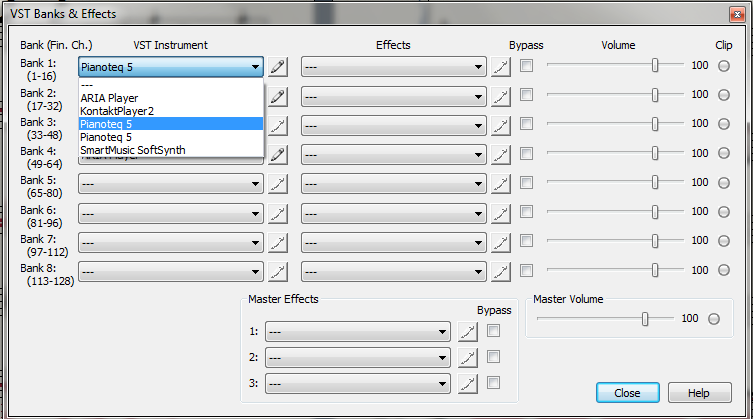753x419 pixels.
Task: Edit Bank 7 effects pencil icon
Action: point(500,243)
